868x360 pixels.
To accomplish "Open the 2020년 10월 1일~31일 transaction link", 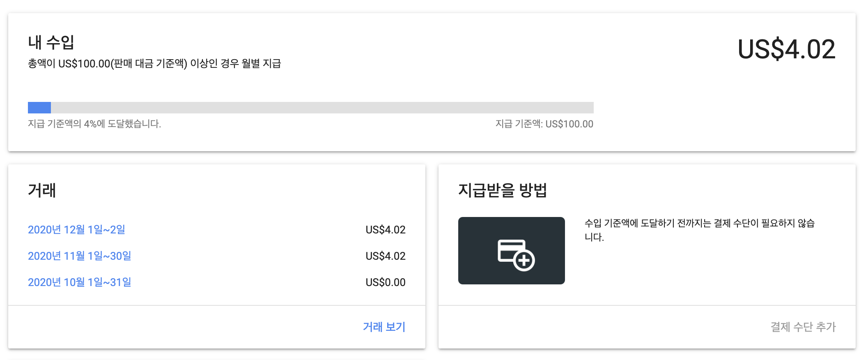I will tap(79, 282).
